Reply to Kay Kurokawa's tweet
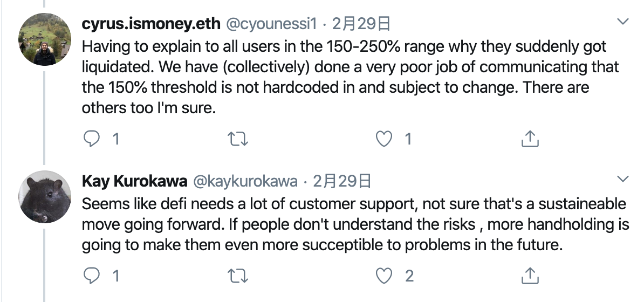Screen dimensions: 644x302 [x=92, y=276]
